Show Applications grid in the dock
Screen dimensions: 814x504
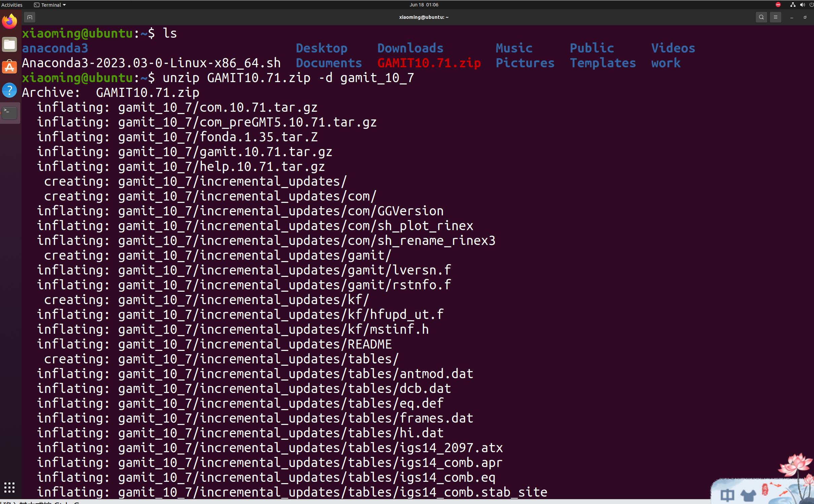[9, 487]
